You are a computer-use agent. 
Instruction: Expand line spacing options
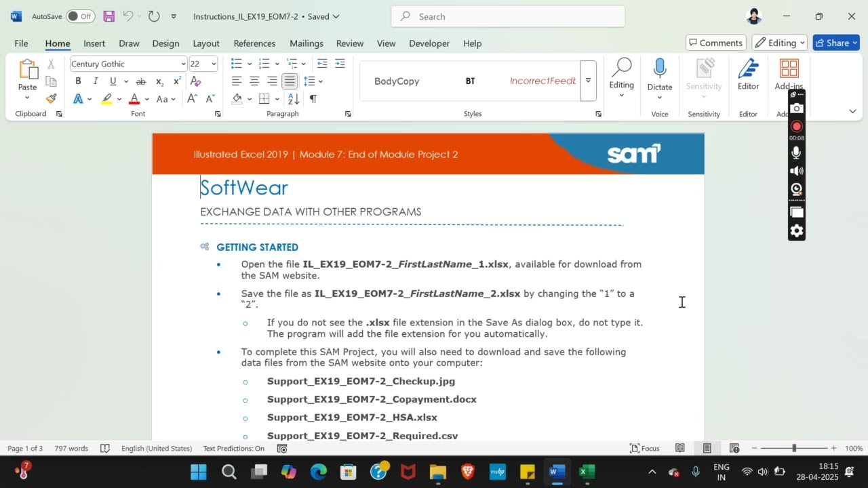coord(321,81)
